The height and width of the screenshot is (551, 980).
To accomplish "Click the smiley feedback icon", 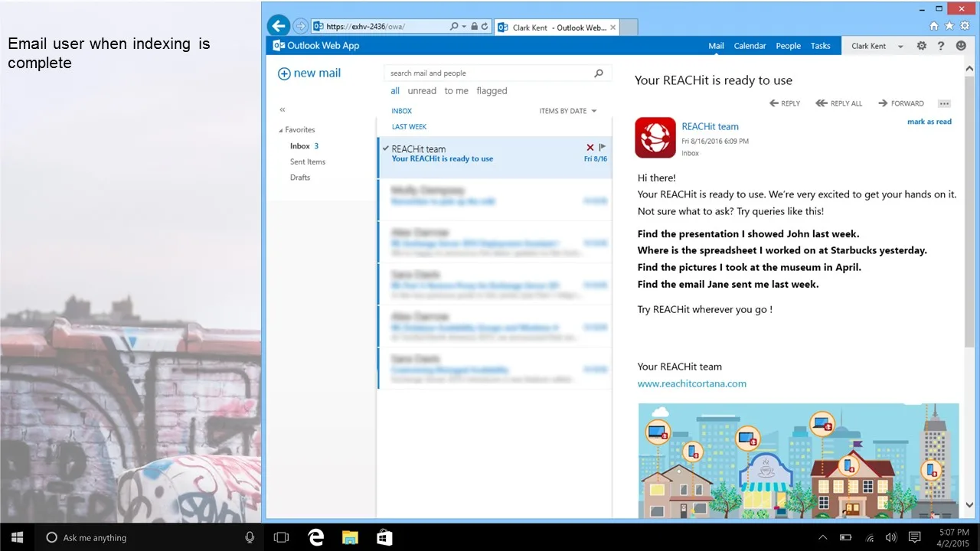I will click(961, 46).
